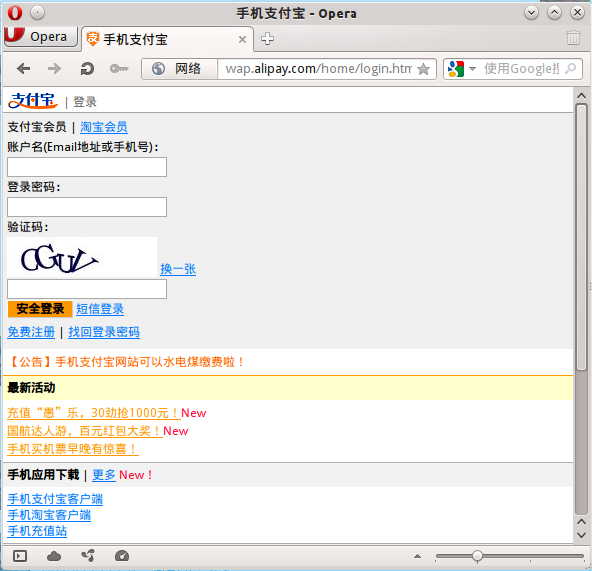Toggle the panels icon in status bar

pyautogui.click(x=20, y=556)
